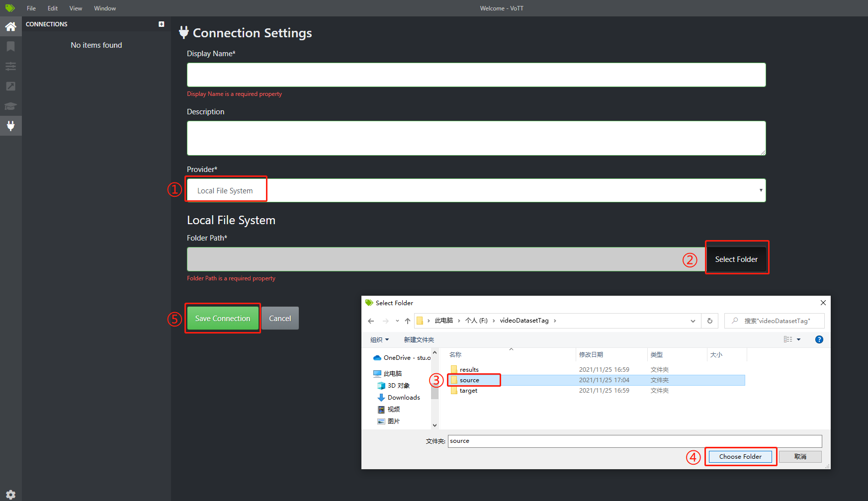
Task: Expand 此电脑 breadcrumb chevron
Action: [x=458, y=321]
